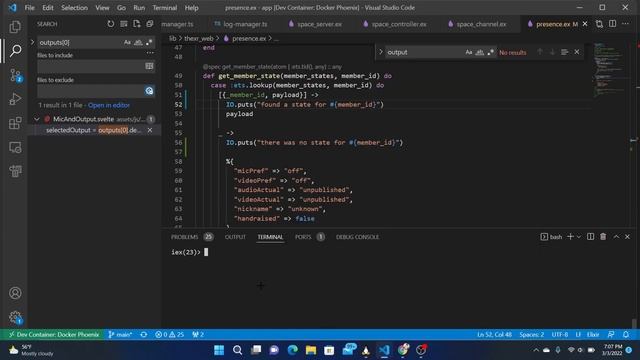Switch to the space_server.ex tab

coord(315,24)
